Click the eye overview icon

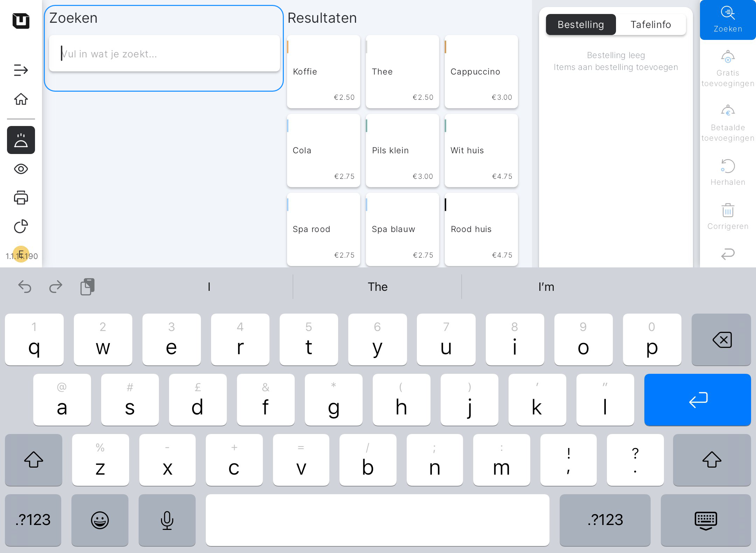click(21, 169)
